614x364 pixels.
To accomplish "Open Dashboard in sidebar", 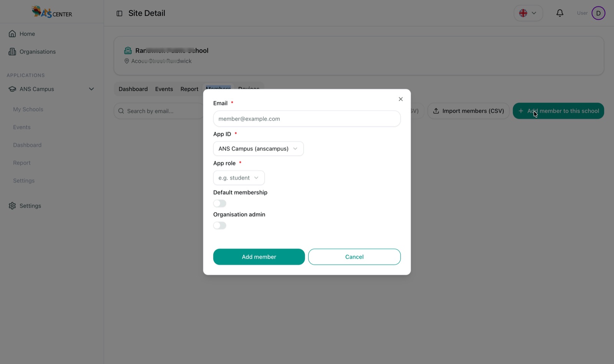I will click(x=27, y=145).
